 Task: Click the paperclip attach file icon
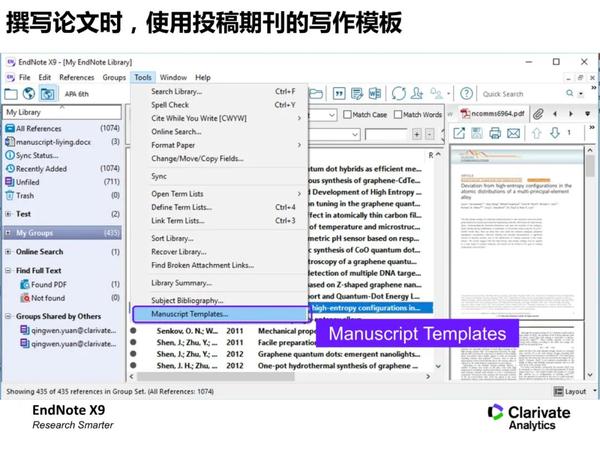pos(538,114)
